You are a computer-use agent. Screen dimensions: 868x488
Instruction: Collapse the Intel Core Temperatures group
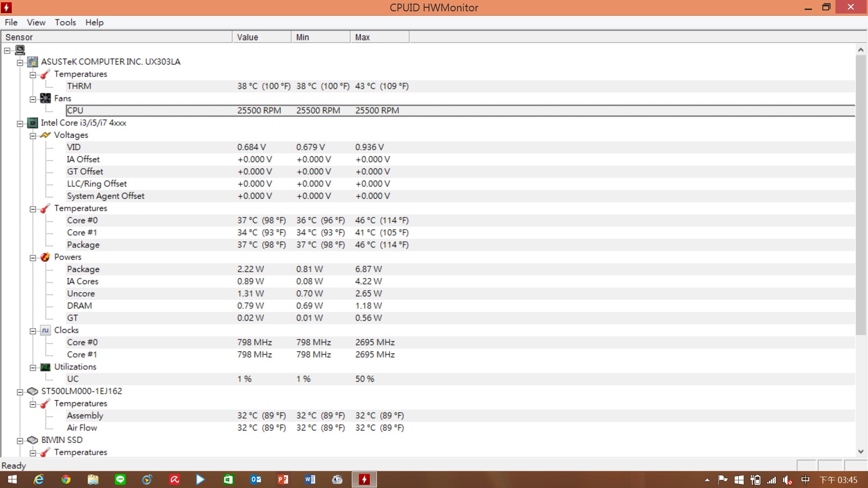pos(33,209)
